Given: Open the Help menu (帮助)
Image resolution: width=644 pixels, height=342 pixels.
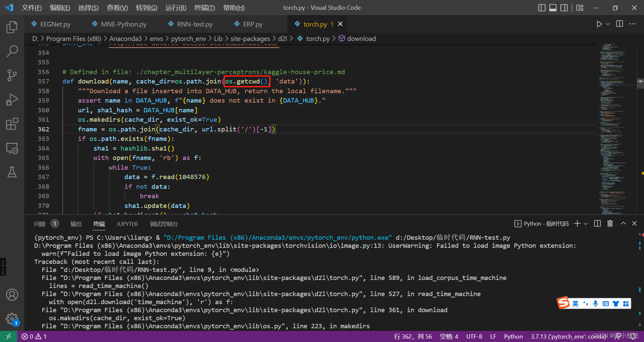Looking at the screenshot, I should 234,8.
